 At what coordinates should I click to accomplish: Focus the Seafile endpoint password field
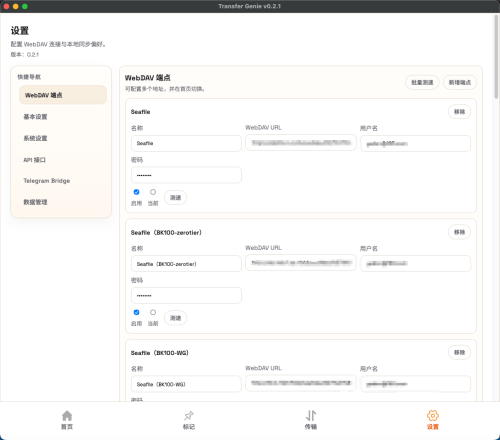(x=186, y=175)
